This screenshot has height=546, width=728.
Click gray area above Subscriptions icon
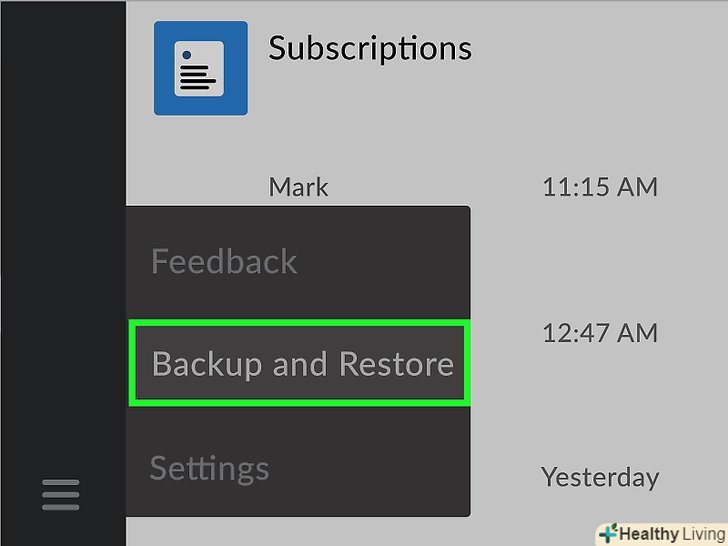[x=200, y=10]
